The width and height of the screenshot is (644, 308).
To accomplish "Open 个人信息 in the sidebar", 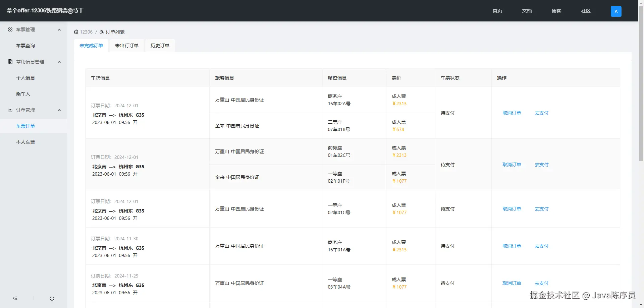I will point(34,78).
